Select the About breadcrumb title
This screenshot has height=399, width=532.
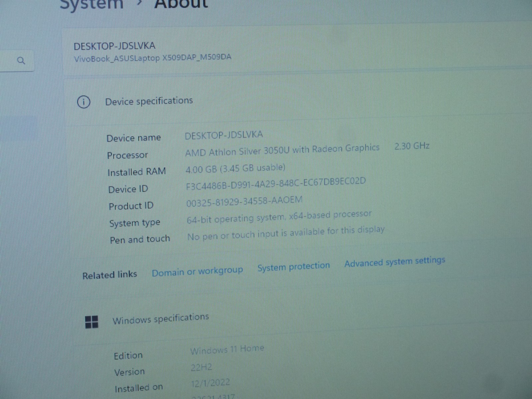tap(181, 4)
